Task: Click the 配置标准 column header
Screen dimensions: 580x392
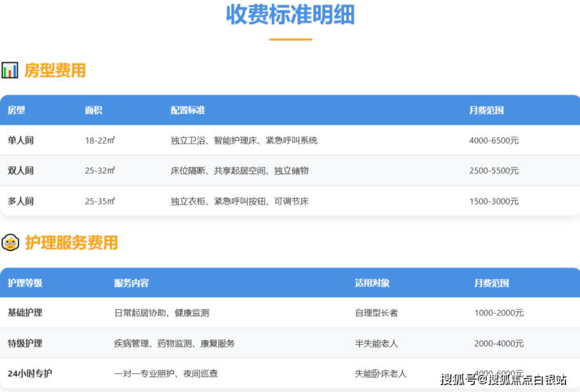Action: [x=187, y=110]
